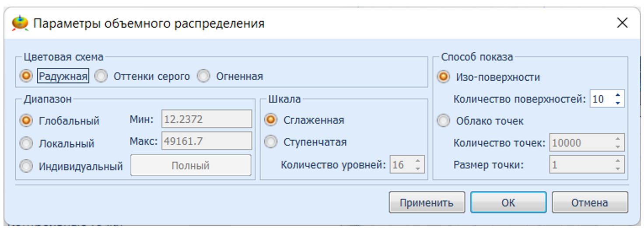
Task: Increase Количество поверхностей with up arrow
Action: tap(617, 95)
